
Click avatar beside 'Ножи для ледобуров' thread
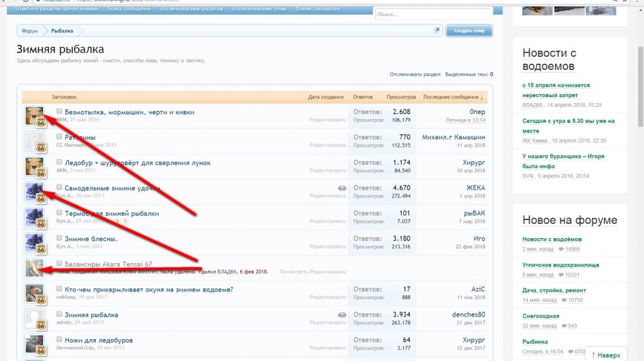click(x=34, y=344)
